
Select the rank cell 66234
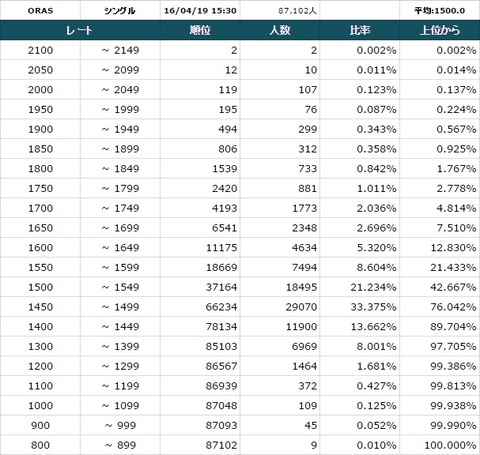pos(200,307)
